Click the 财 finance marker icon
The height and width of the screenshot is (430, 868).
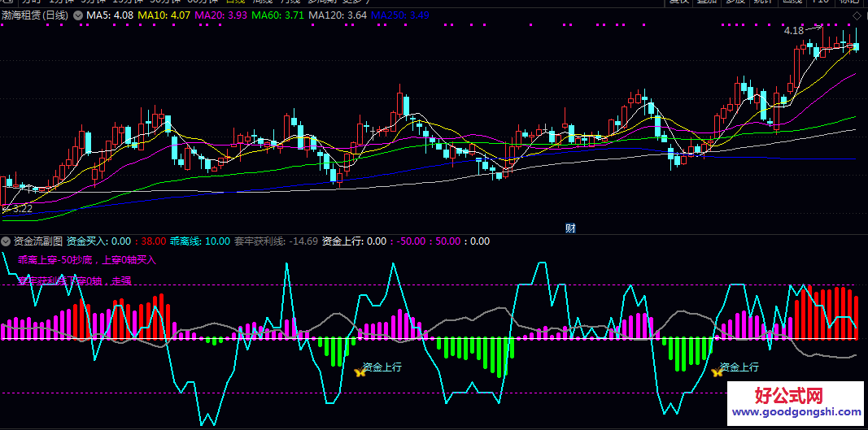(570, 228)
